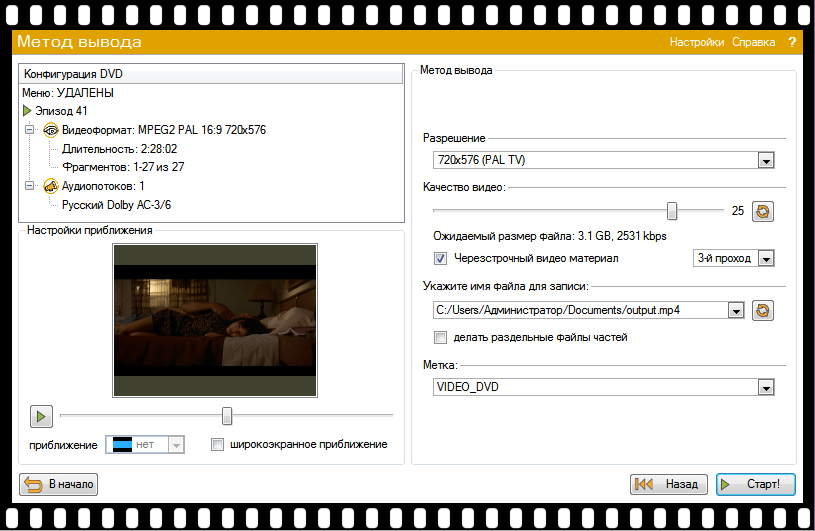Click the output file name field

(x=580, y=311)
